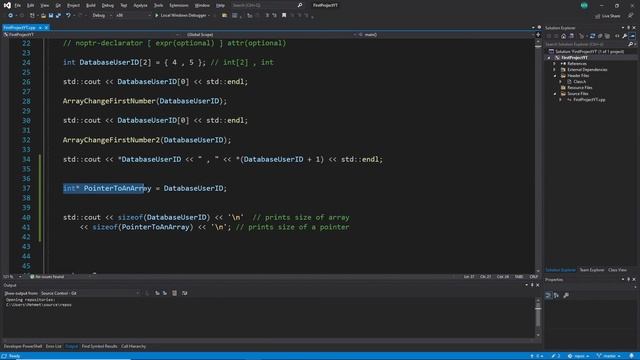Toggle bookmark toolbar icon
640x360 pixels.
coord(284,16)
